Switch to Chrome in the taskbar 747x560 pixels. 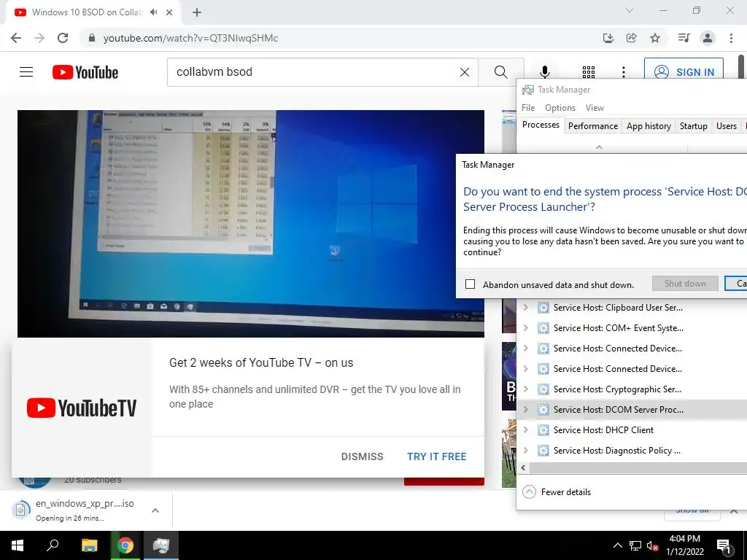point(125,545)
